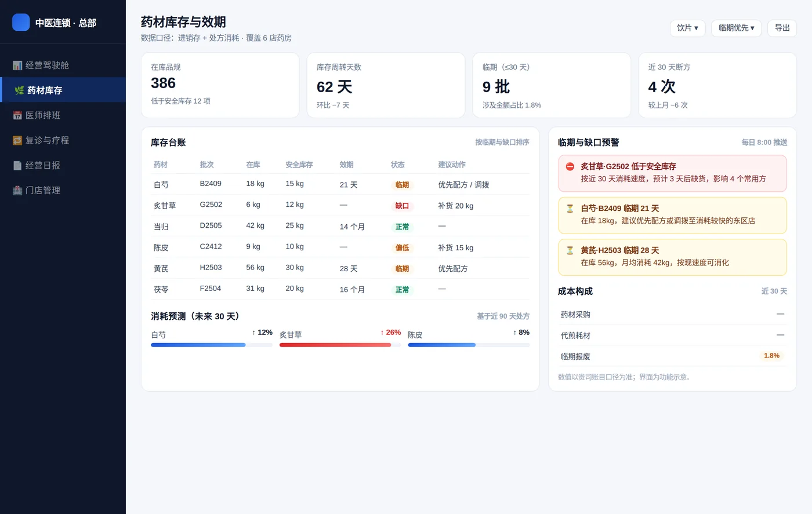Click the 效期 column header
This screenshot has height=514, width=812.
click(346, 165)
